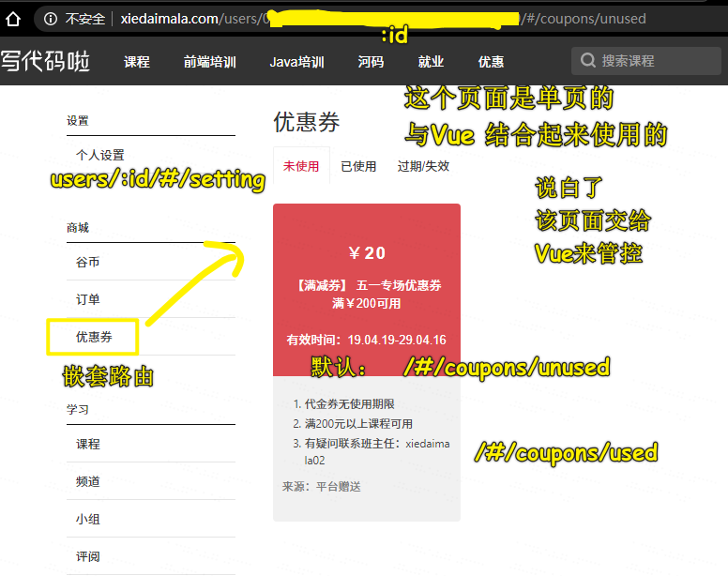Viewport: 728px width, 576px height.
Task: Click 优惠 in the top navigation
Action: [x=492, y=62]
